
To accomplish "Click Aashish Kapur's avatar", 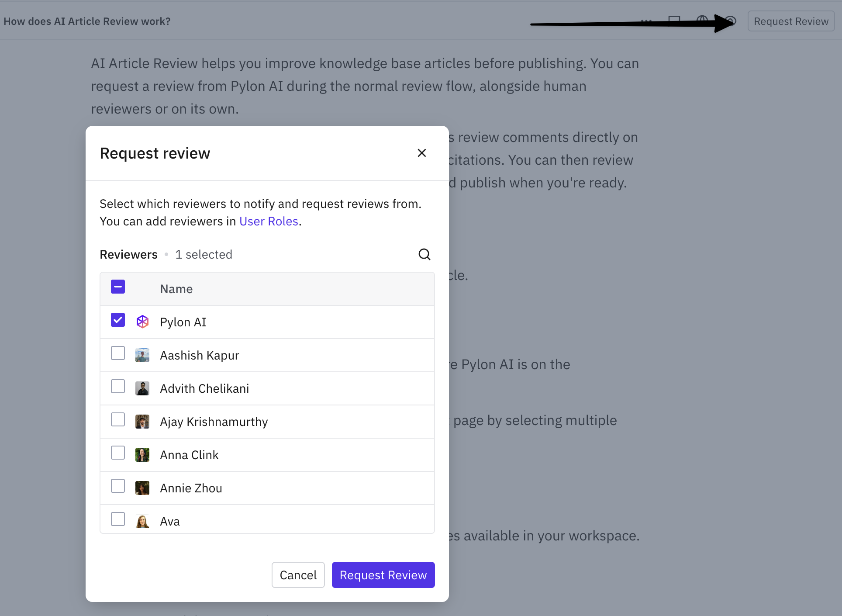I will click(142, 355).
